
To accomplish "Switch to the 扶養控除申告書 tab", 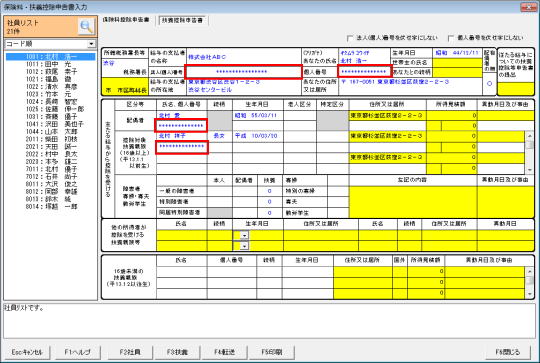I will coord(182,20).
